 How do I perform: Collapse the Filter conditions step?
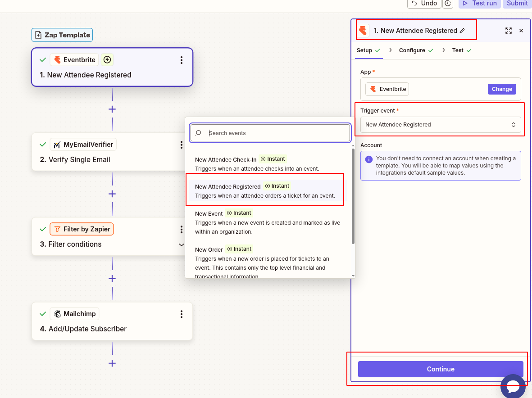pyautogui.click(x=182, y=244)
